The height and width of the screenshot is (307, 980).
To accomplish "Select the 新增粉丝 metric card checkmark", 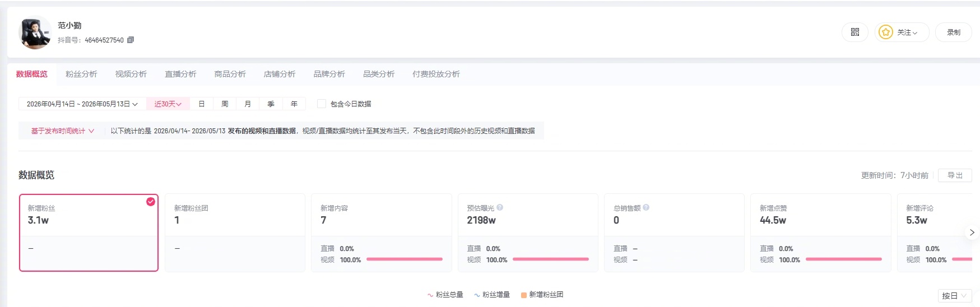I will 151,202.
